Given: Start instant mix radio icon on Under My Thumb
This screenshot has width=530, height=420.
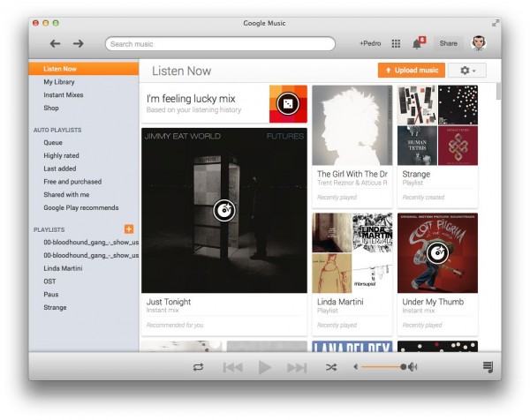Looking at the screenshot, I should (x=438, y=252).
